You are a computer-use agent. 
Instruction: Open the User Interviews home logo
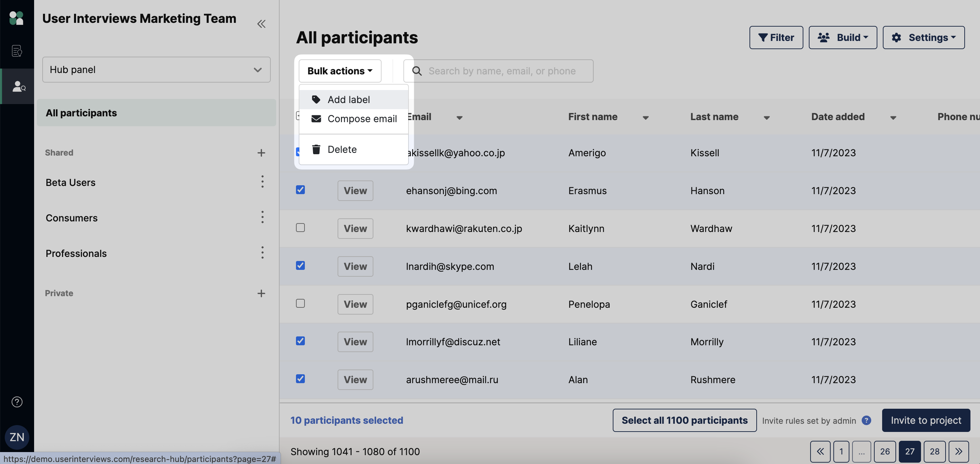17,18
